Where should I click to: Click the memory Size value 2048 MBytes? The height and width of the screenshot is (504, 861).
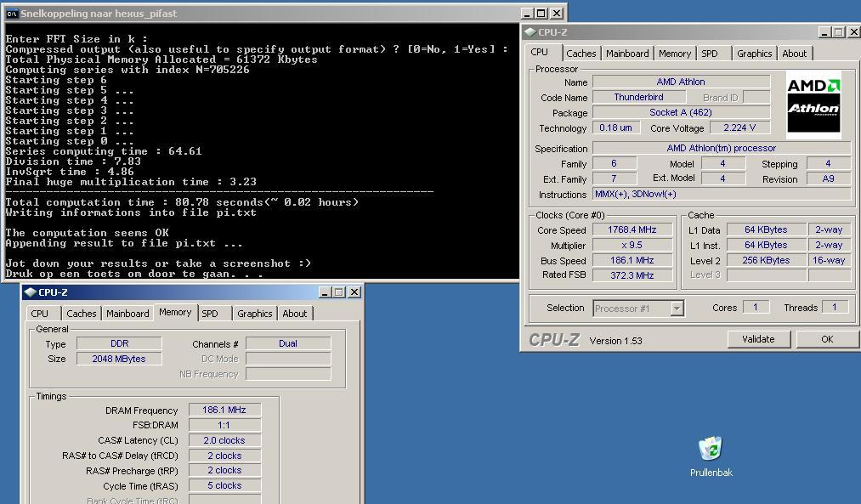(x=119, y=359)
